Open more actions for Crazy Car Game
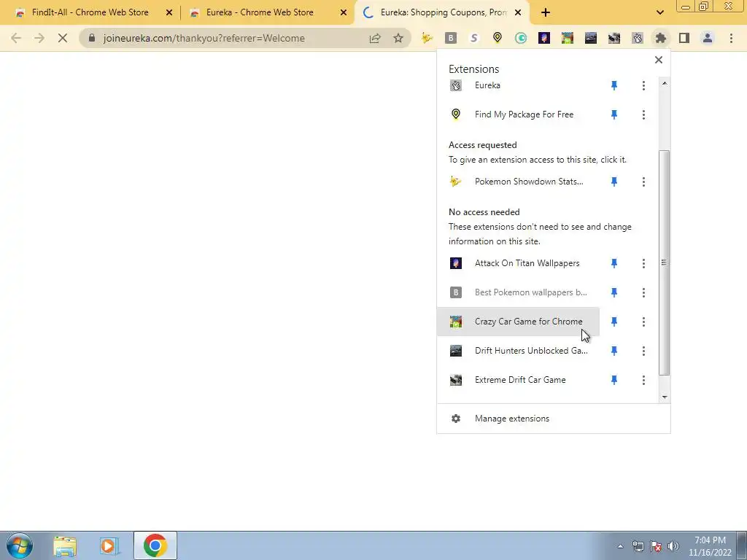This screenshot has width=747, height=560. tap(643, 322)
